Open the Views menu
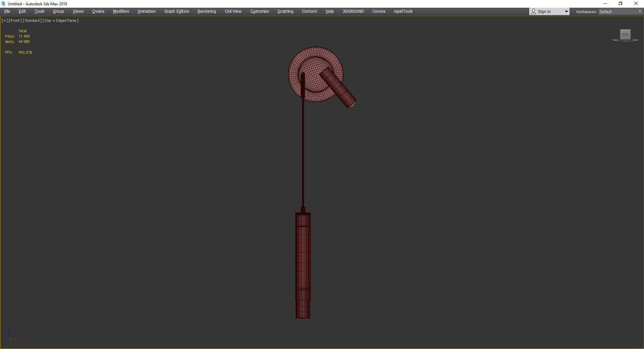 point(78,11)
